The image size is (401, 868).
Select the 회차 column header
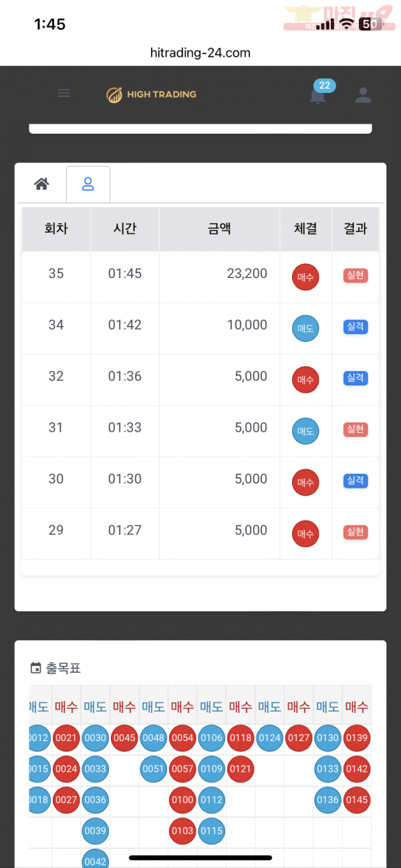coord(56,229)
